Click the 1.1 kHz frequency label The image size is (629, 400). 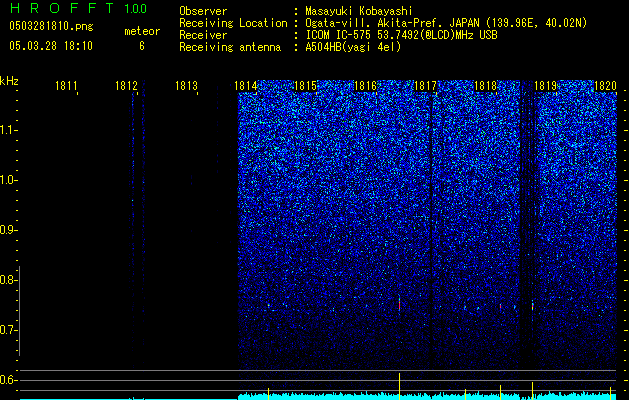tap(7, 130)
